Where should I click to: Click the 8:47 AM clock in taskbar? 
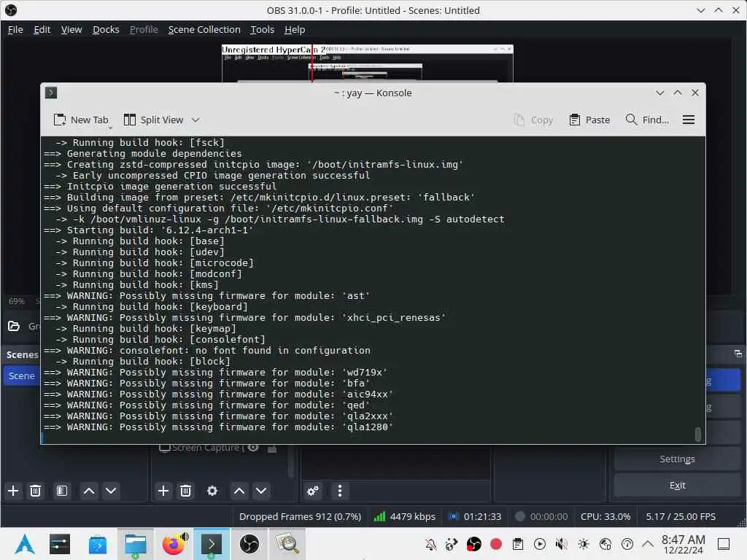(x=683, y=539)
